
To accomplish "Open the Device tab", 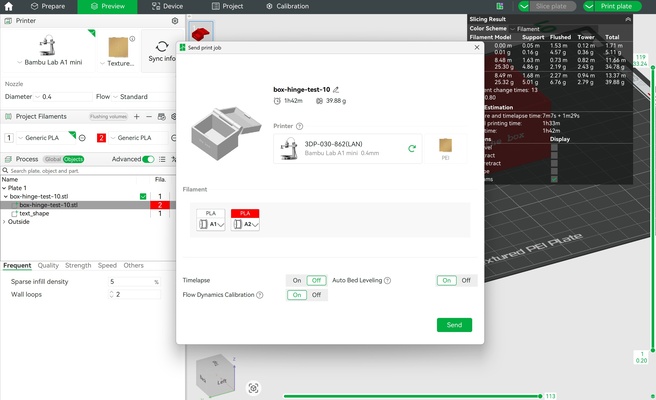I will click(167, 6).
